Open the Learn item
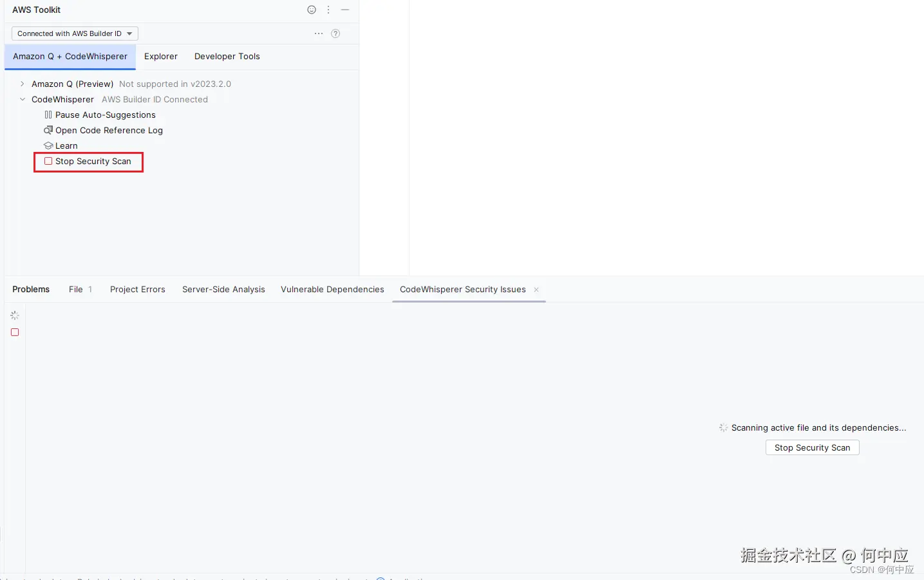 click(66, 145)
